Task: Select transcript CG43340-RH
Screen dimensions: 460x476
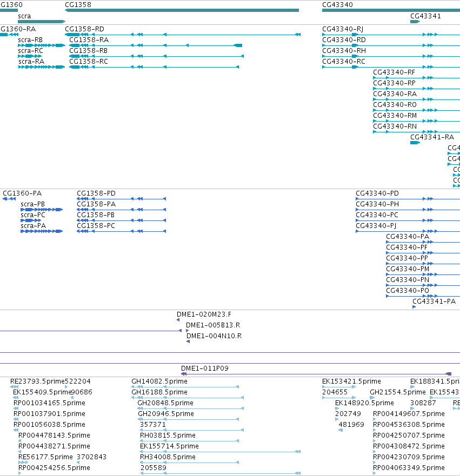Action: point(344,51)
